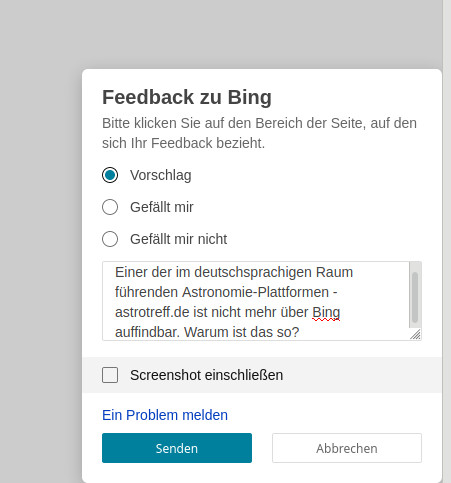Open the "Ein Problem melden" link
The width and height of the screenshot is (451, 483).
tap(165, 415)
